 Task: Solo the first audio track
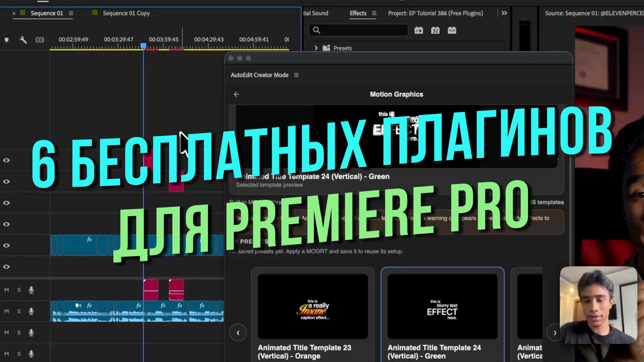19,290
